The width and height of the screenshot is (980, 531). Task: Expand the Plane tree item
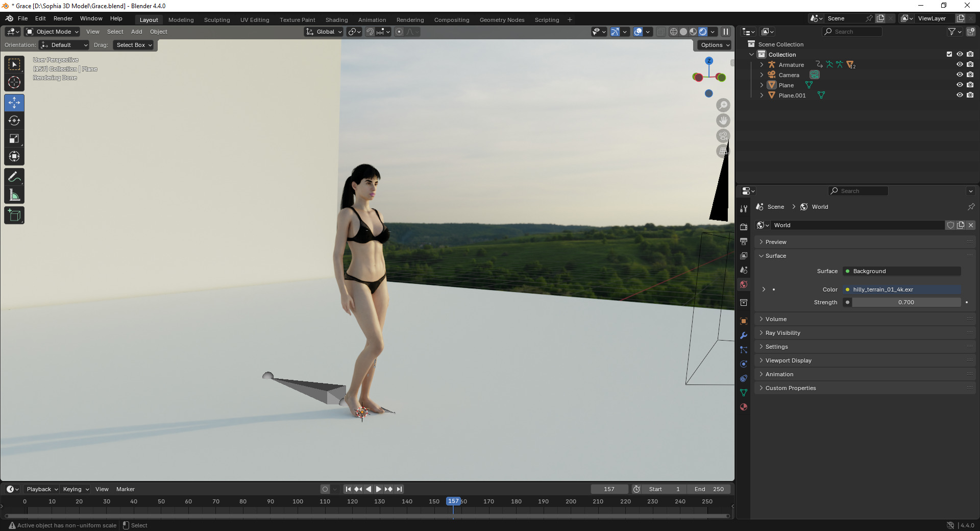click(x=762, y=85)
